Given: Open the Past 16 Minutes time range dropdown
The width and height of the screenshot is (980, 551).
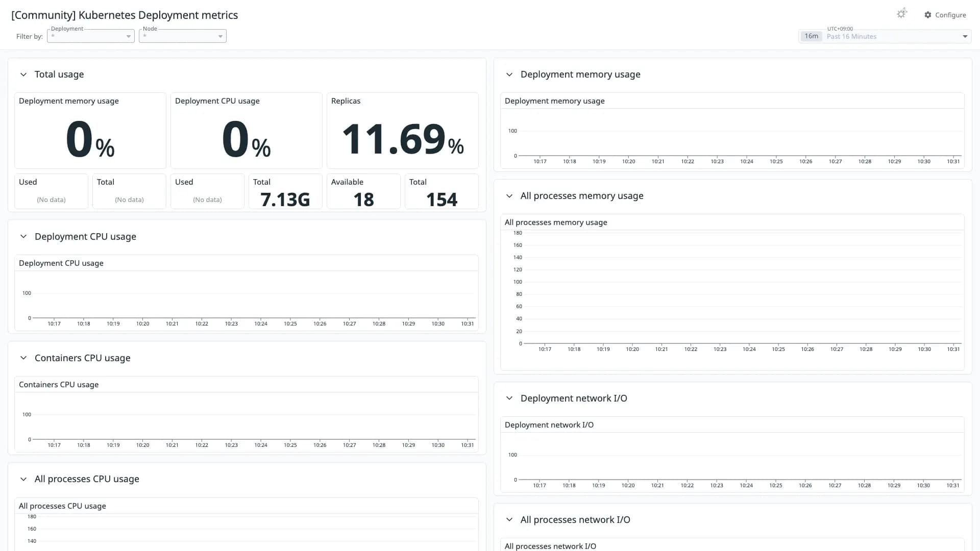Looking at the screenshot, I should [885, 36].
